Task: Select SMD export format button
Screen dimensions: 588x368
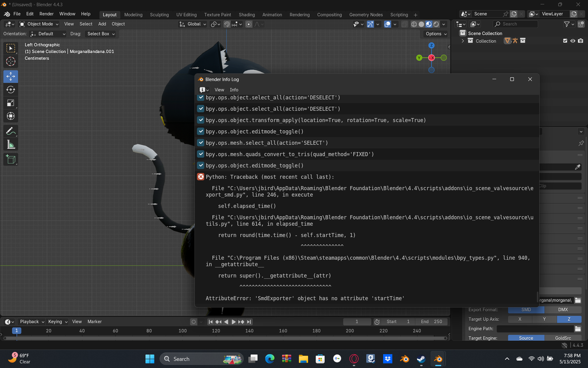Action: coord(526,310)
